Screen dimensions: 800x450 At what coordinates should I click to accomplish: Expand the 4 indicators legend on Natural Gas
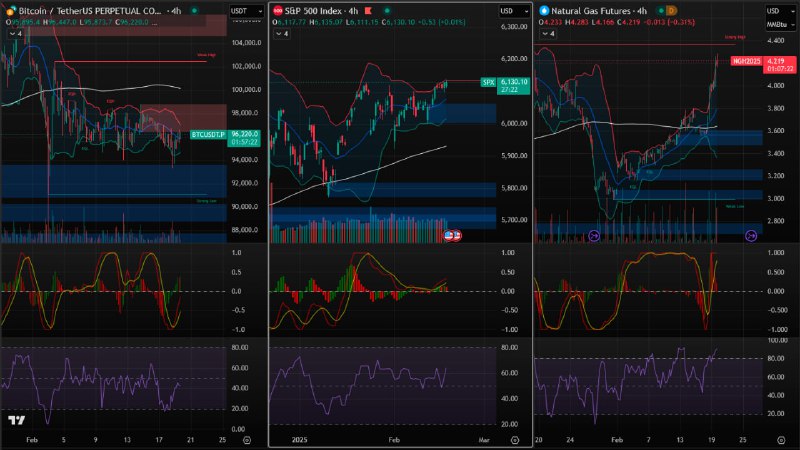pyautogui.click(x=548, y=34)
